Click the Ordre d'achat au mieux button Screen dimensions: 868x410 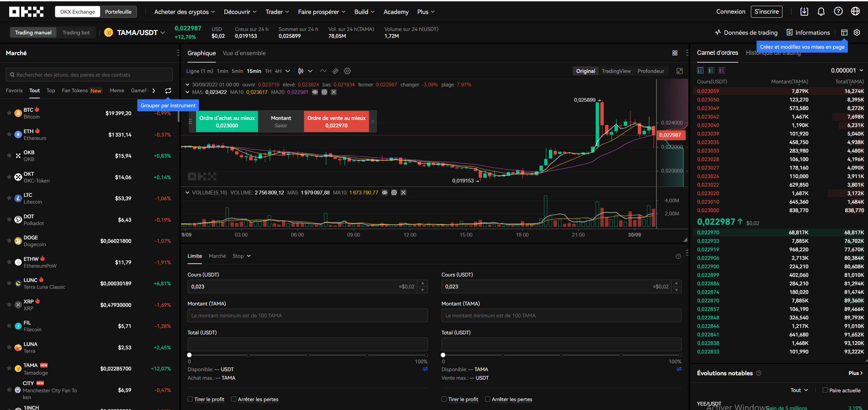(226, 121)
